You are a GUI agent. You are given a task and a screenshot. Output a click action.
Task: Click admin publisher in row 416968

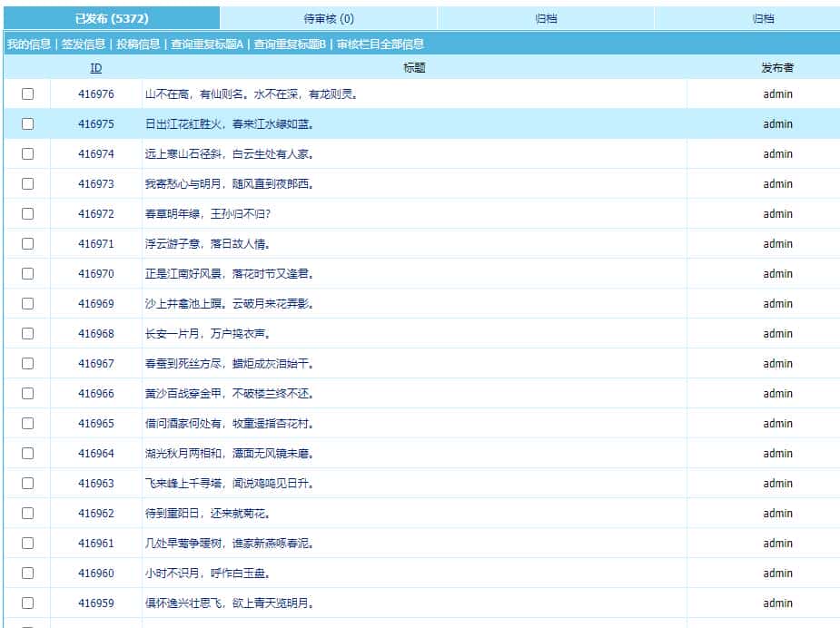click(x=777, y=334)
